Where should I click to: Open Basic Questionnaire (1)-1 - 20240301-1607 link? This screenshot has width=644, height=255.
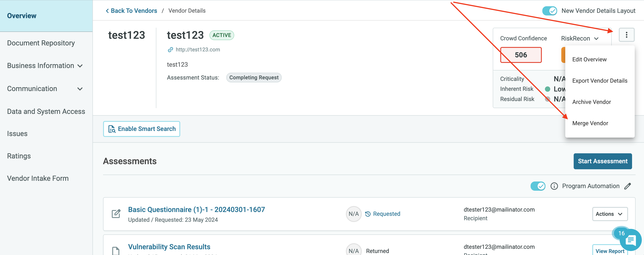[197, 210]
